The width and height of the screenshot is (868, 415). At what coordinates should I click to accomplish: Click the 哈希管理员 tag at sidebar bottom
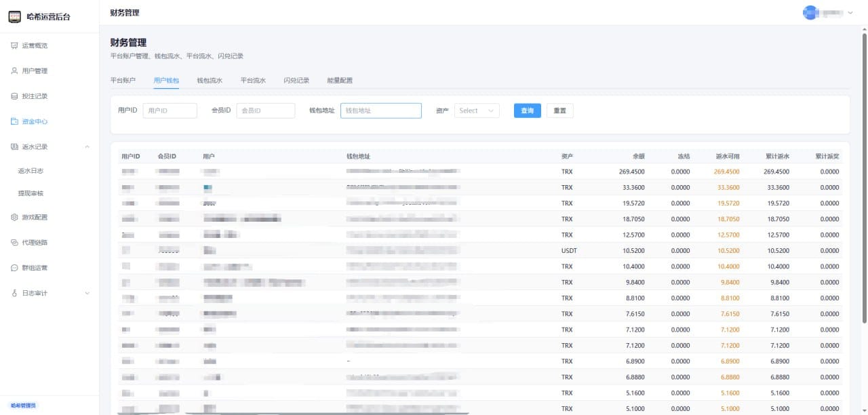pyautogui.click(x=23, y=406)
